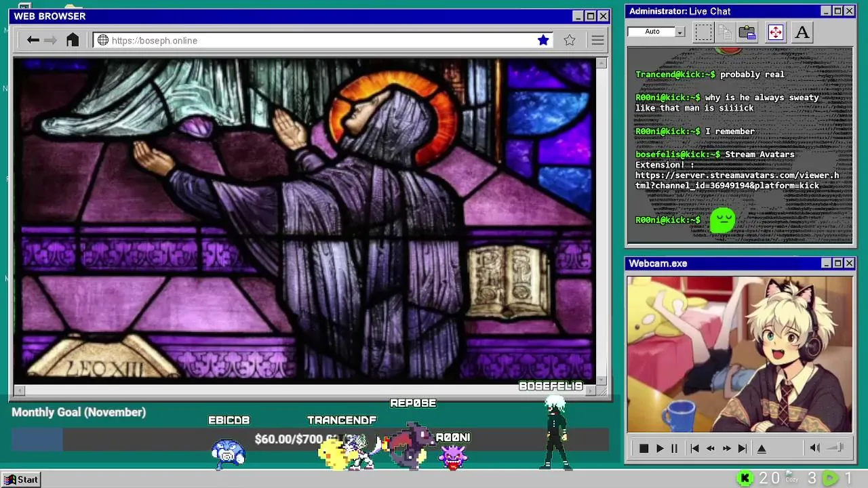Viewport: 868px width, 488px height.
Task: Click the Cozy icon in system tray
Action: click(791, 478)
